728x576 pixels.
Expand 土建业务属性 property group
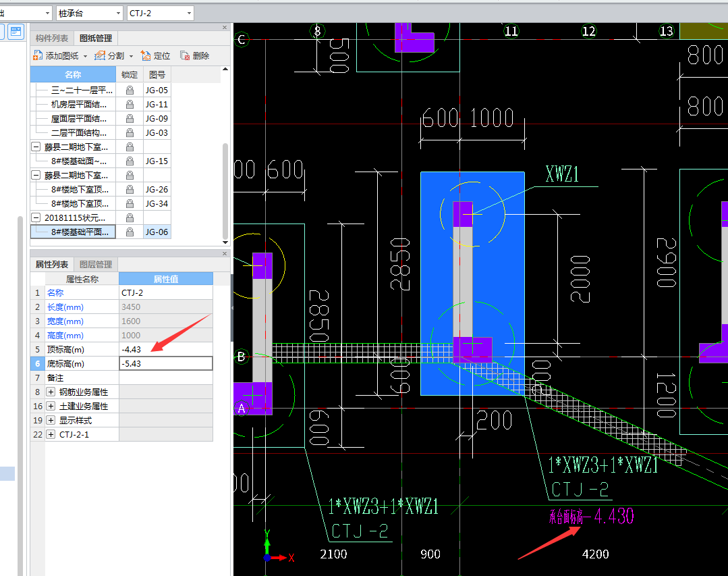(x=51, y=406)
